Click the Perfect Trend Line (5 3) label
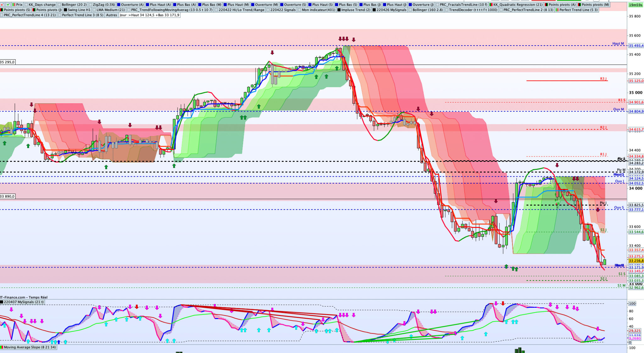The height and width of the screenshot is (353, 644). pos(578,10)
